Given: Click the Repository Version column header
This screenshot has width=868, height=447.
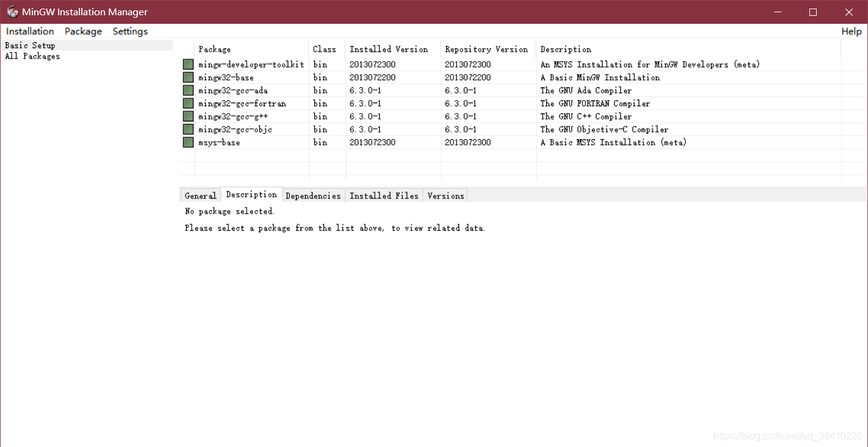Looking at the screenshot, I should click(x=488, y=49).
